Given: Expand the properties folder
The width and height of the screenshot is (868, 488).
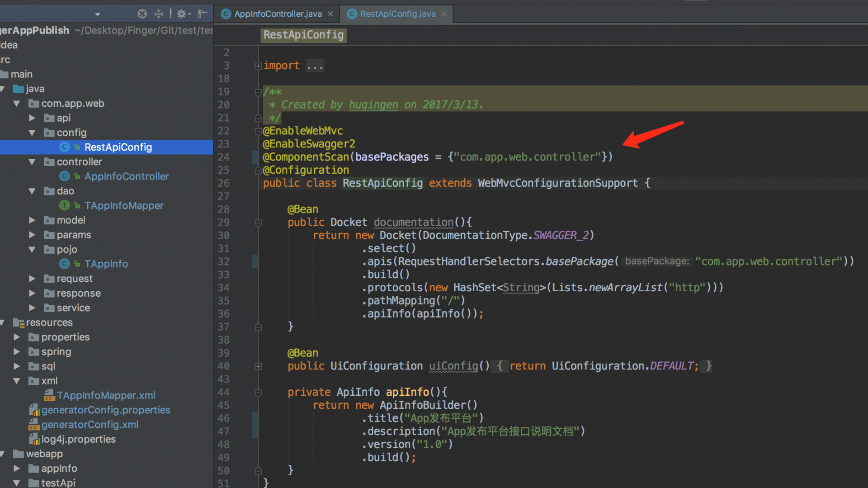Looking at the screenshot, I should [17, 337].
